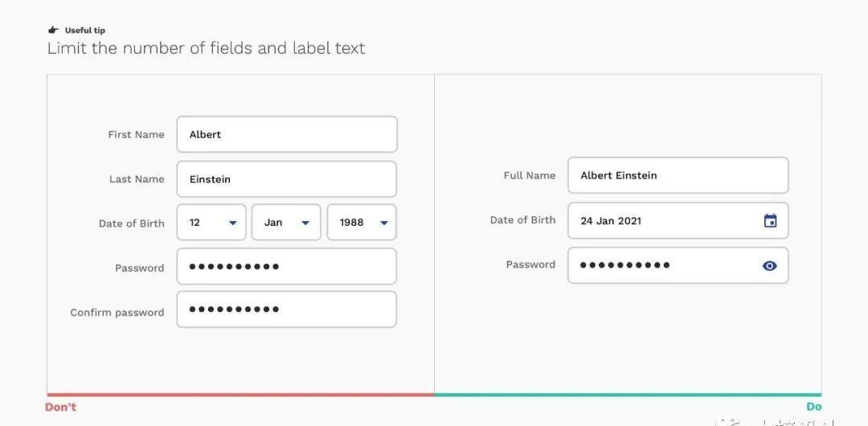Open the calendar icon in Date of Birth

tap(770, 220)
